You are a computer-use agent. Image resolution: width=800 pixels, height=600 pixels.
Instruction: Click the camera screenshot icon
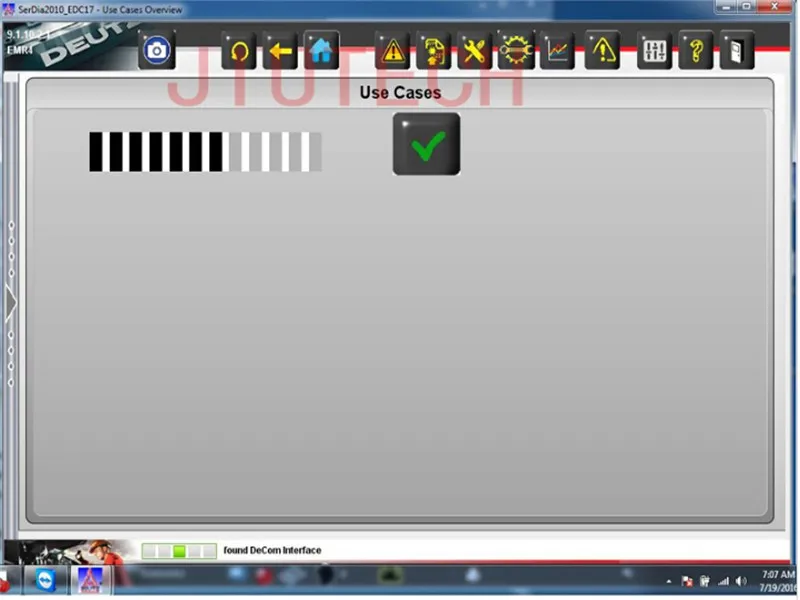(x=157, y=51)
